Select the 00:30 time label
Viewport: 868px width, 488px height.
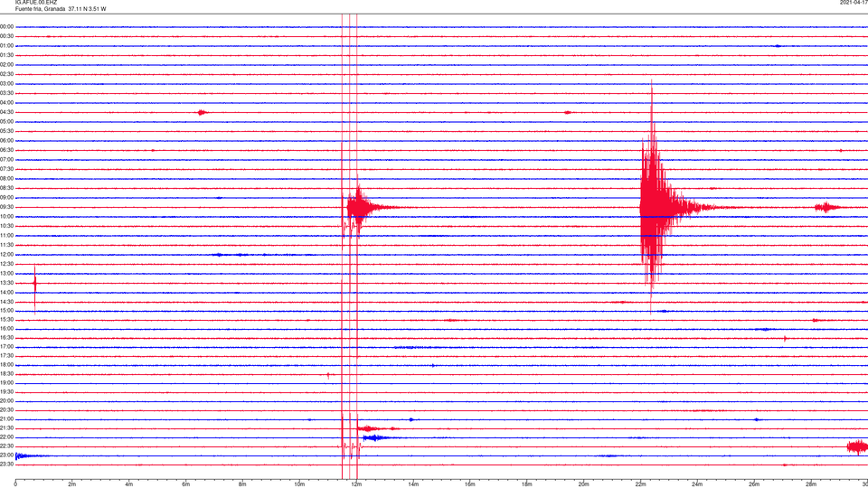[x=6, y=36]
